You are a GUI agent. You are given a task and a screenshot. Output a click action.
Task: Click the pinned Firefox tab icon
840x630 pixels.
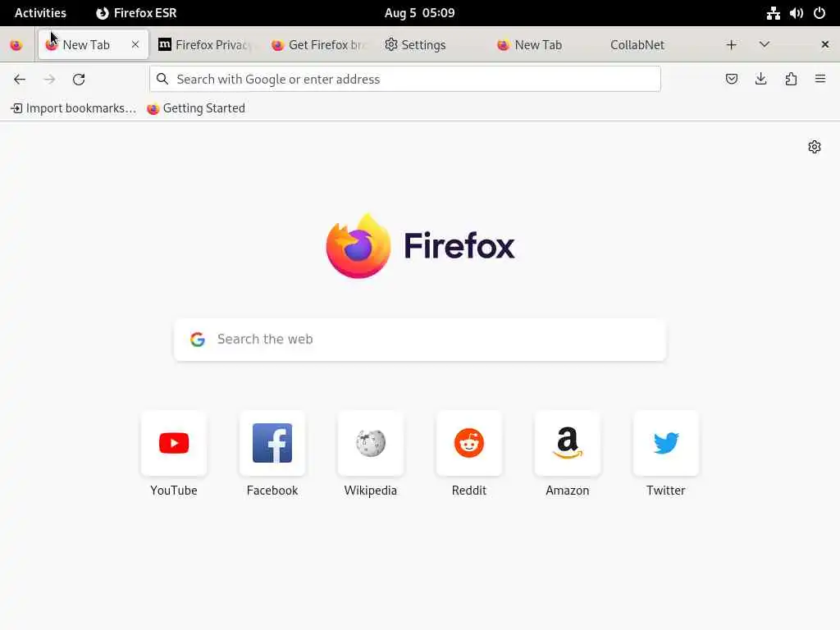coord(16,45)
